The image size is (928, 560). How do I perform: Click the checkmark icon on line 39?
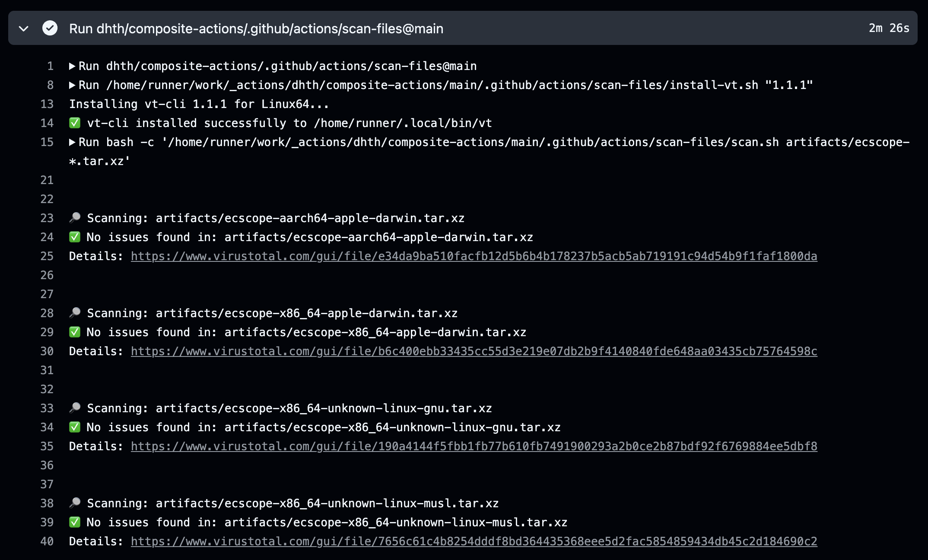75,522
